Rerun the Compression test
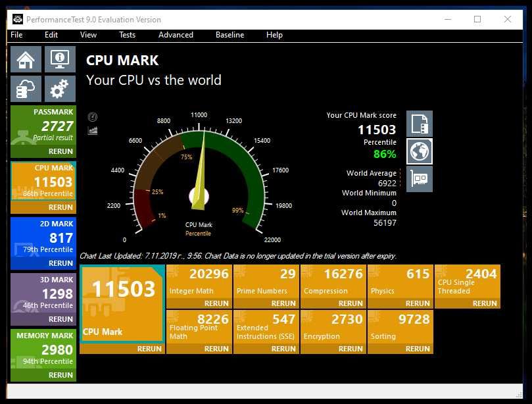The width and height of the screenshot is (532, 404). [333, 303]
